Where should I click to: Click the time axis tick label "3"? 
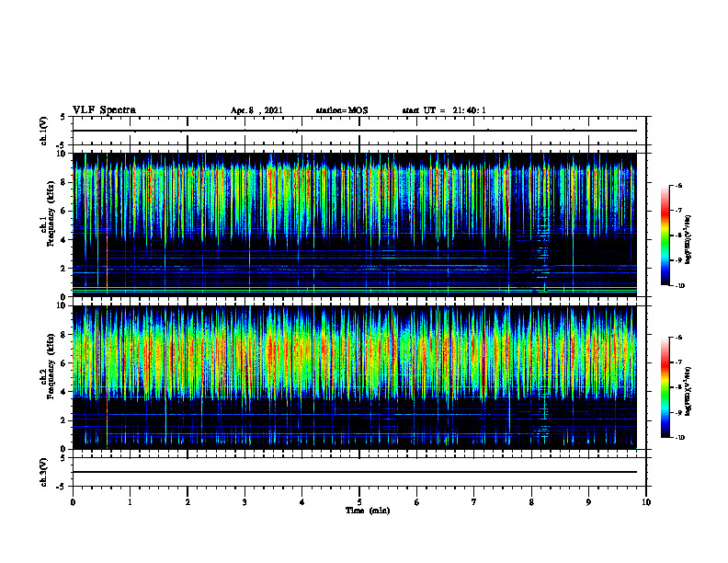[245, 502]
